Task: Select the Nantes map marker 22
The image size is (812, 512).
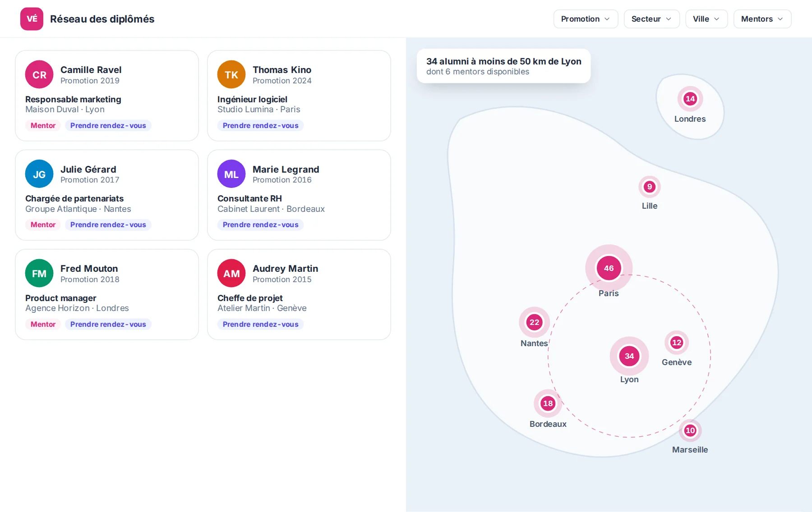Action: click(x=535, y=322)
